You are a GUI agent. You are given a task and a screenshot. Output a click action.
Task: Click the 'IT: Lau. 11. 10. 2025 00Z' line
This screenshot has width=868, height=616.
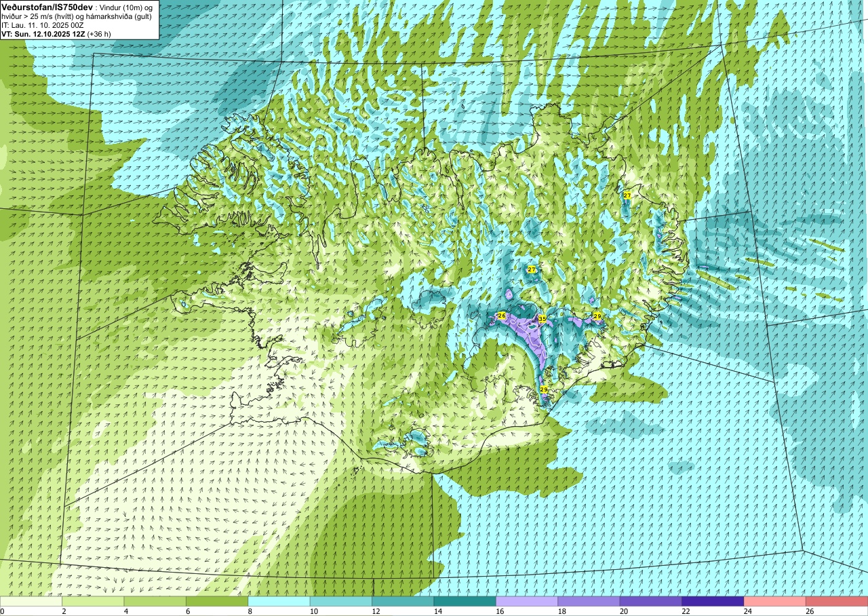(43, 25)
